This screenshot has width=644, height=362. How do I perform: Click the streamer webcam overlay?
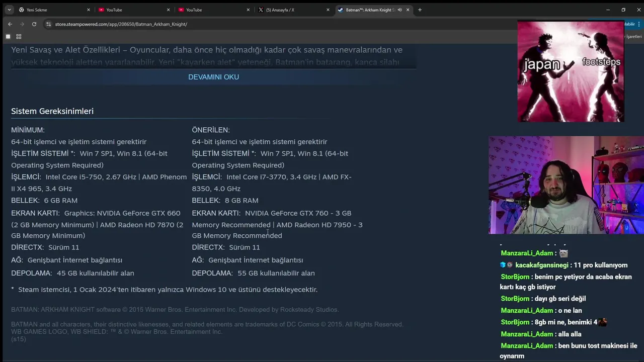point(566,185)
